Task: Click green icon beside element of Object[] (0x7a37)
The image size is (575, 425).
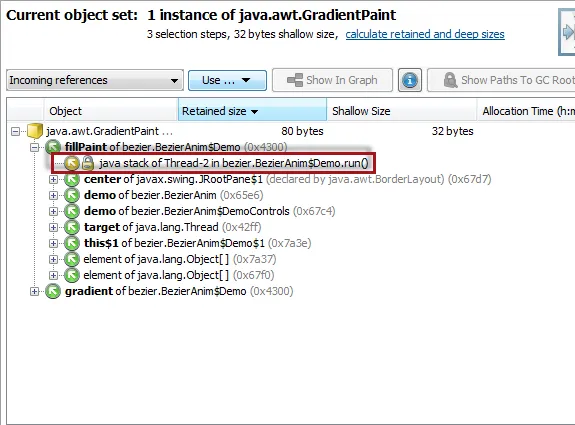Action: tap(72, 259)
